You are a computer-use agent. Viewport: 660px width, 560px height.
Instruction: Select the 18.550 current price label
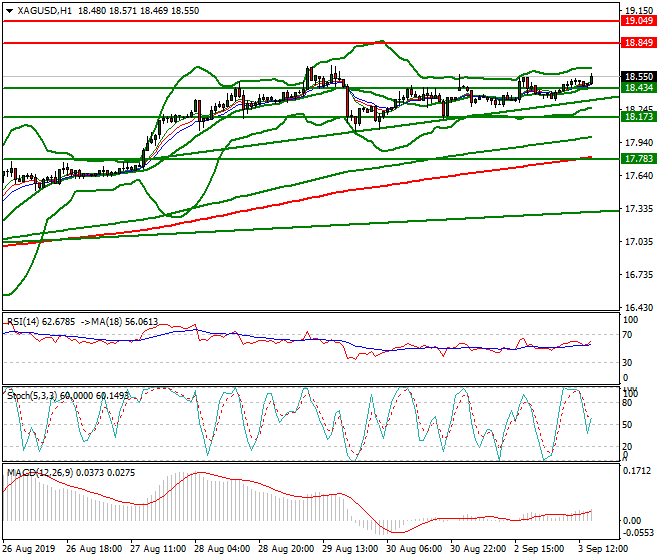(639, 77)
